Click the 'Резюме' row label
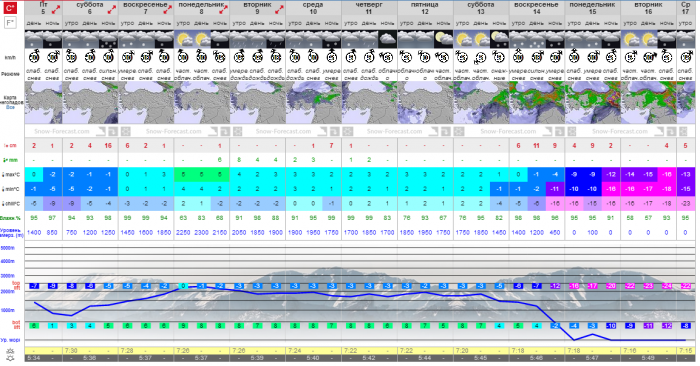Screen dimensions: 700x366 (x=10, y=74)
